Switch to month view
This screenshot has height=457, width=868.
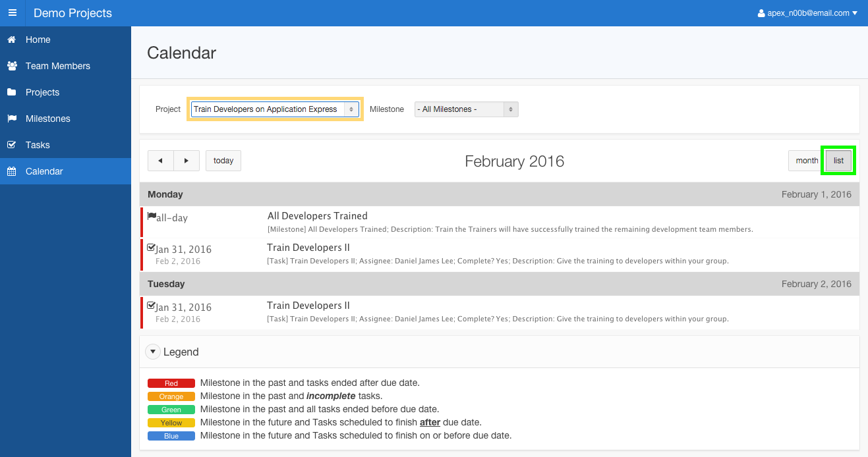click(x=805, y=160)
